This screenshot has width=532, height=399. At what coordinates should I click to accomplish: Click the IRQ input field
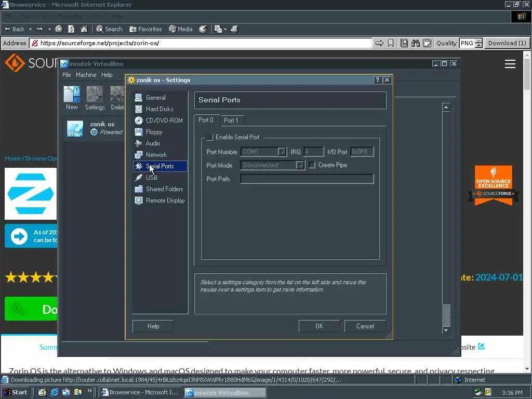(313, 152)
